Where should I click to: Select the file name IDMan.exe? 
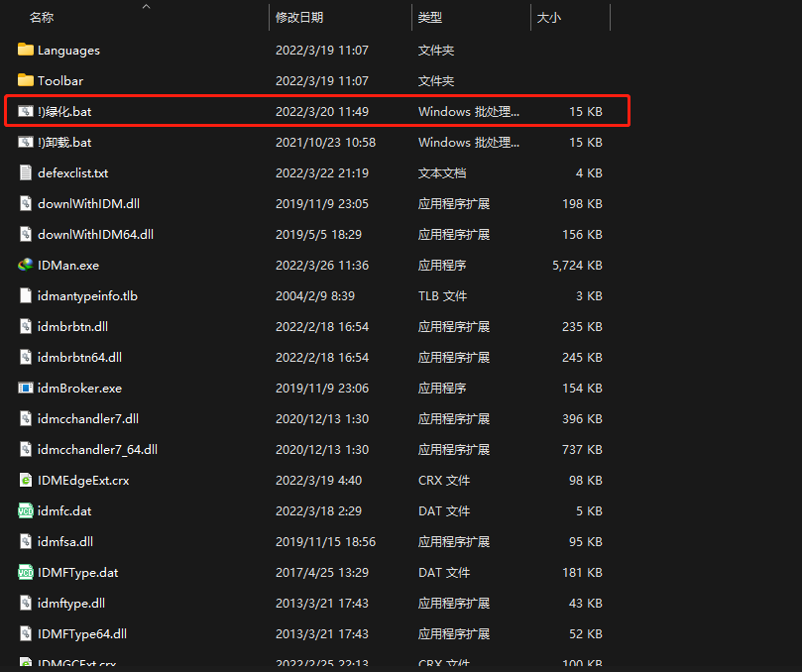coord(68,265)
